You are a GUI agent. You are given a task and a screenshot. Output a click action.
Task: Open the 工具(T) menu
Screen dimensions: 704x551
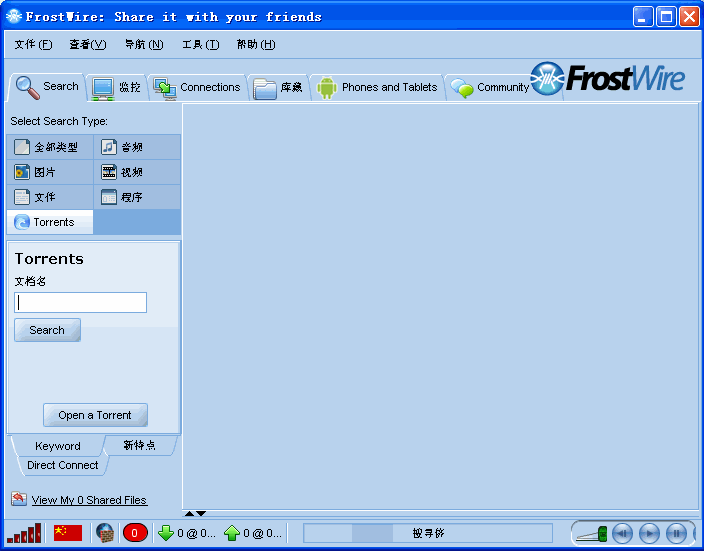tap(200, 44)
